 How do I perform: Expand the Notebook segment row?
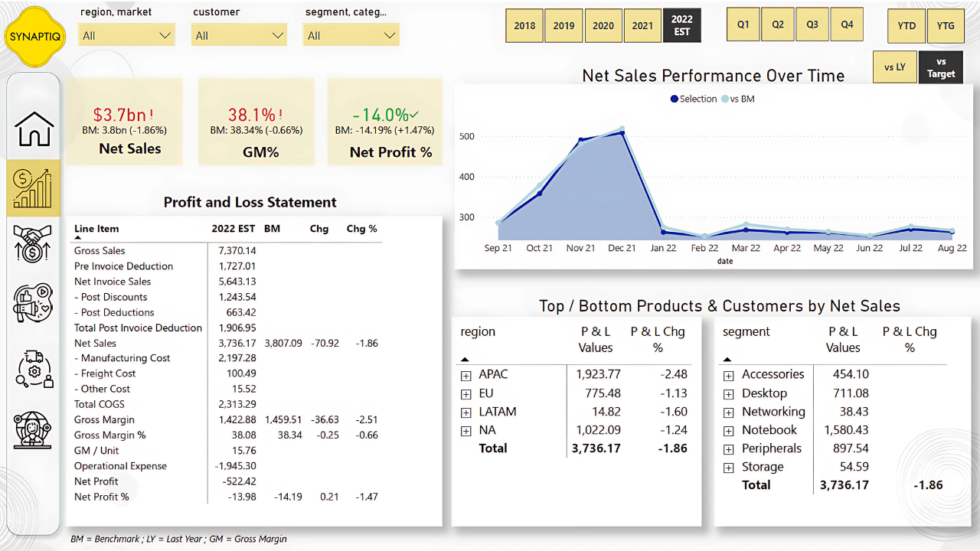[728, 431]
